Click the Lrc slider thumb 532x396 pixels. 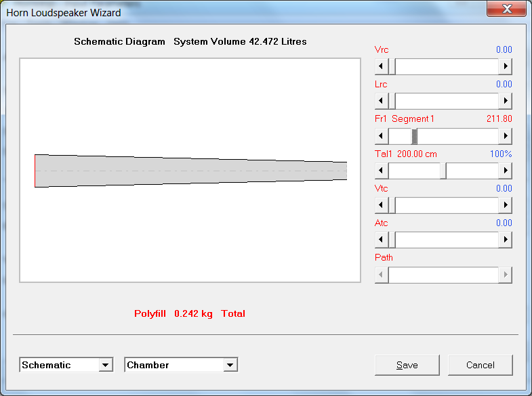[x=392, y=101]
